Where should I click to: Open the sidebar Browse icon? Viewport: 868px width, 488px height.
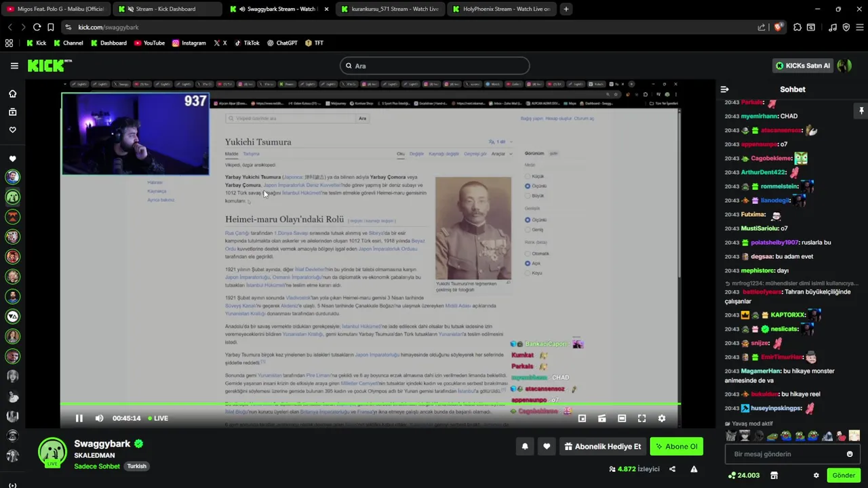12,112
